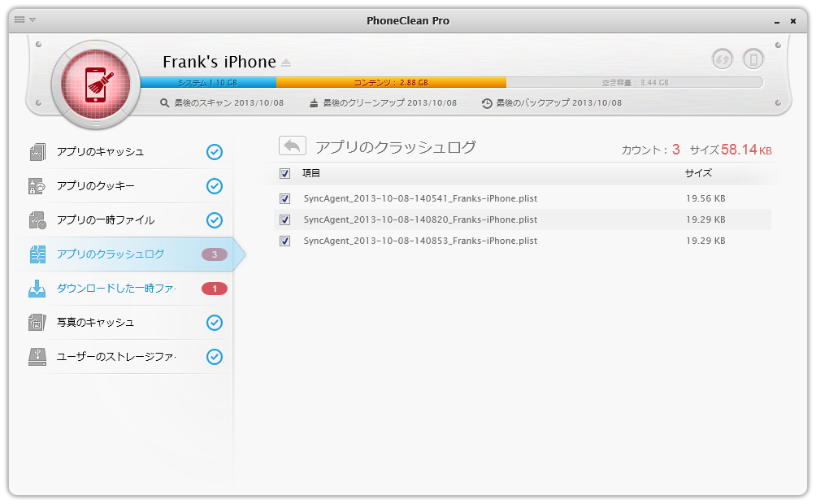Image resolution: width=816 pixels, height=504 pixels.
Task: Click the checkmark circle for 写真のキャッシュ
Action: pos(215,323)
